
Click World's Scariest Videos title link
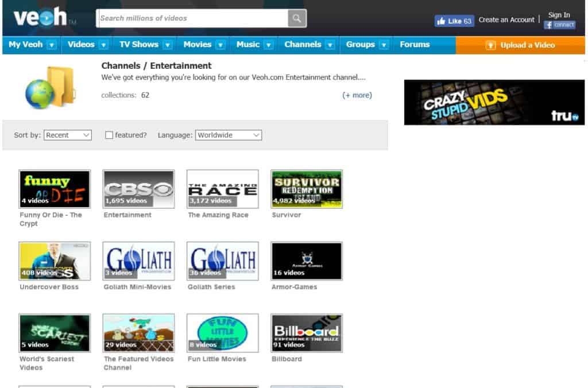point(47,363)
